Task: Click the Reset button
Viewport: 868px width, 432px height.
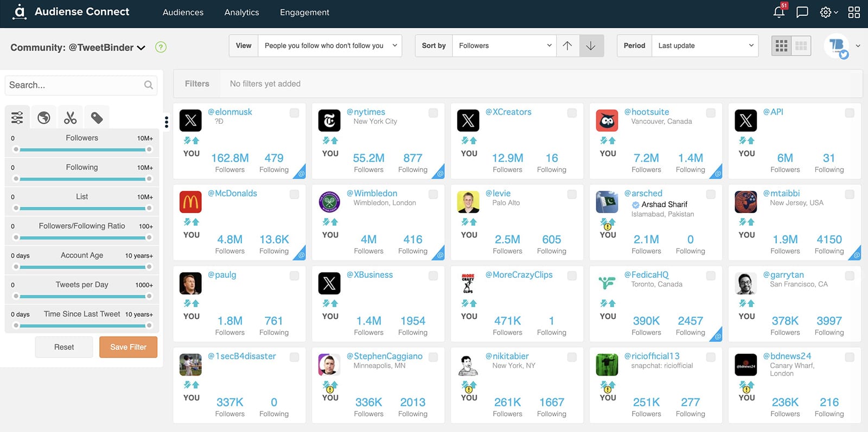Action: tap(64, 347)
